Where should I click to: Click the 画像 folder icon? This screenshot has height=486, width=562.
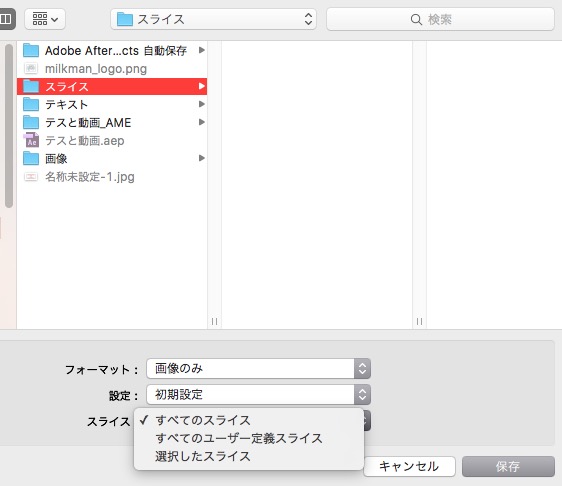31,158
